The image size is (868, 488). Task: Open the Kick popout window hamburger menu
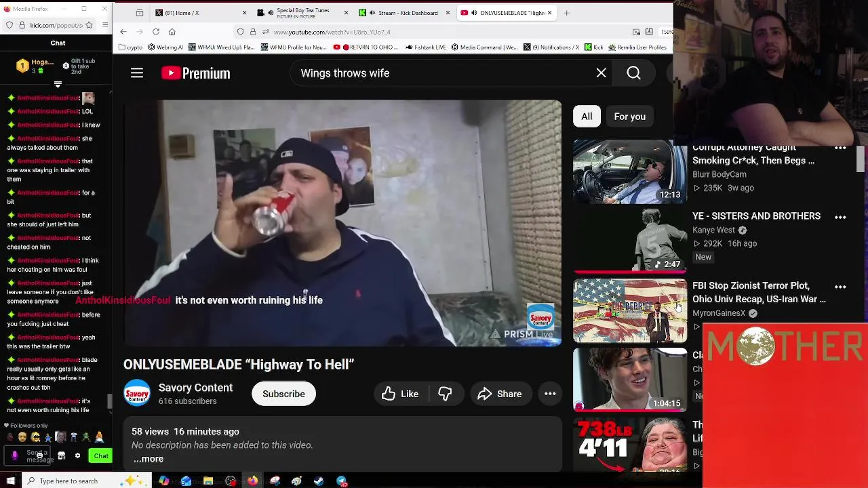tap(105, 25)
